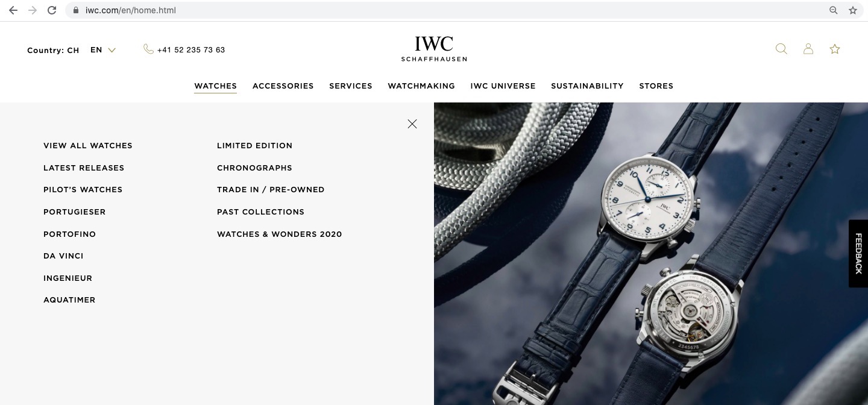The height and width of the screenshot is (405, 868).
Task: Select the Stores menu item
Action: tap(656, 86)
